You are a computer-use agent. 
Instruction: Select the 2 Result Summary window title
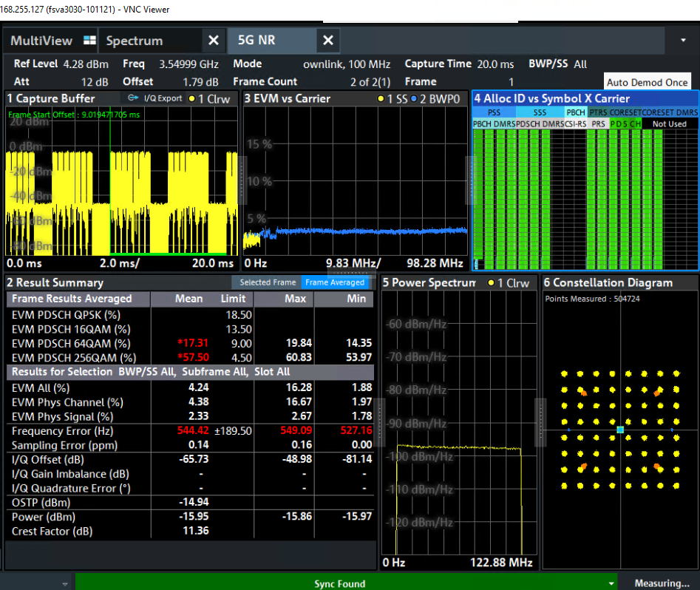[55, 282]
